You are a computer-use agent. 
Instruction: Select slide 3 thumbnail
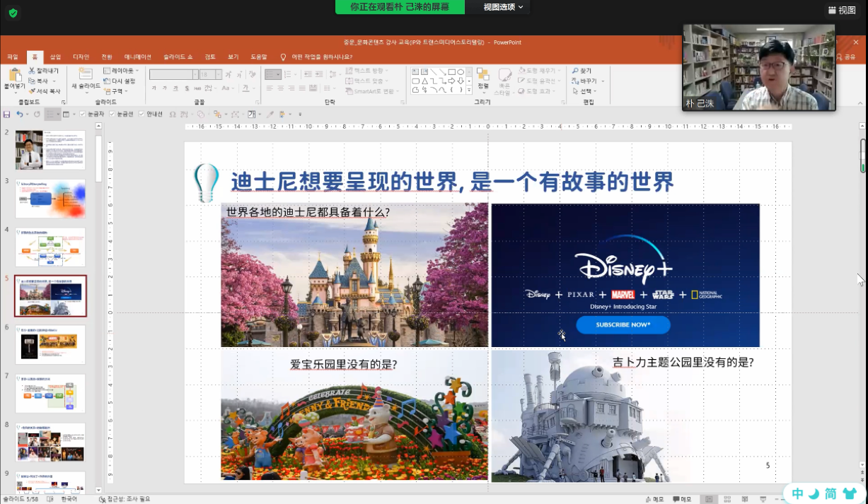(x=50, y=199)
